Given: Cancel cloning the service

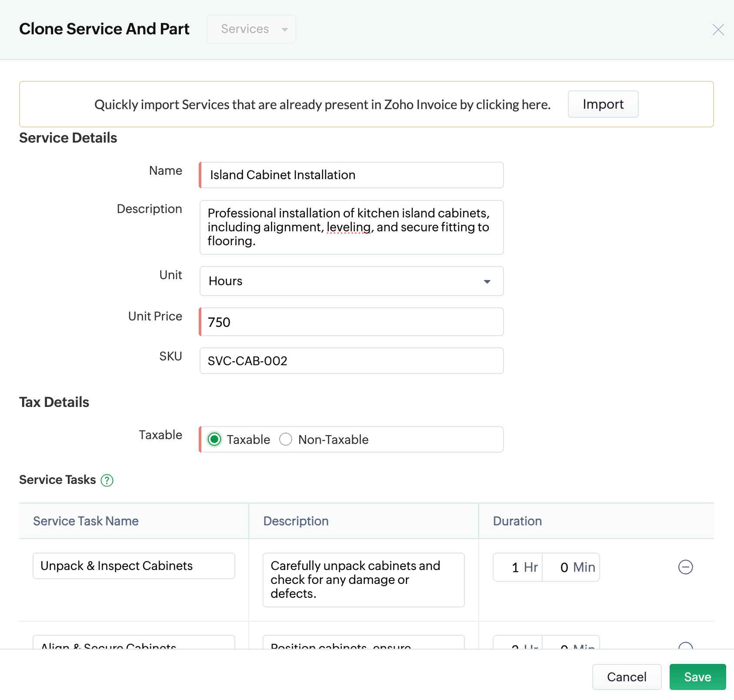Looking at the screenshot, I should 626,677.
